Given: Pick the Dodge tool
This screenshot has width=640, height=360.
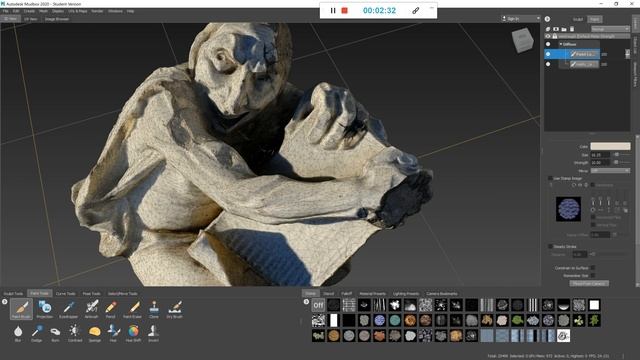Looking at the screenshot, I should [37, 332].
